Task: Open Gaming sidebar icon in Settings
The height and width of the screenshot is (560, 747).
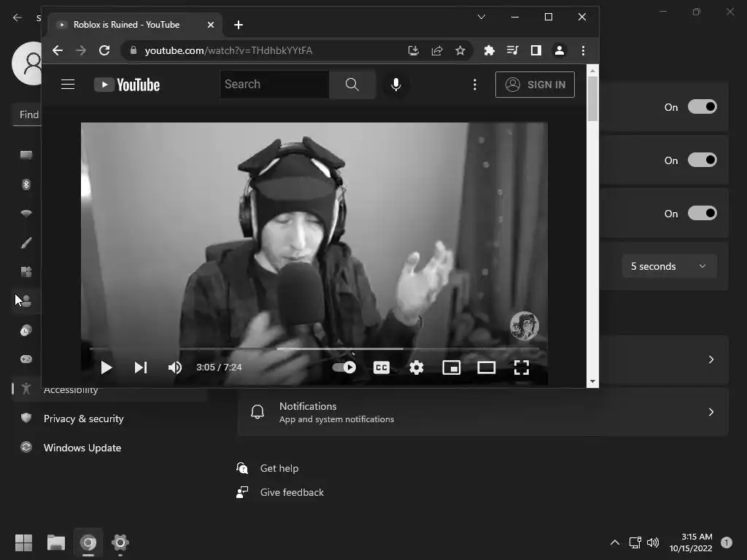Action: (x=26, y=359)
